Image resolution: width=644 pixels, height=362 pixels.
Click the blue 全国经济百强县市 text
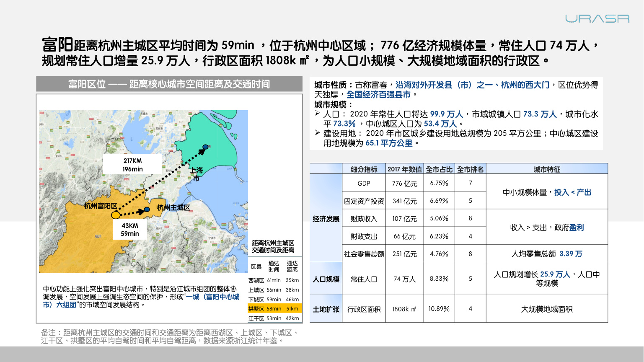coord(378,95)
